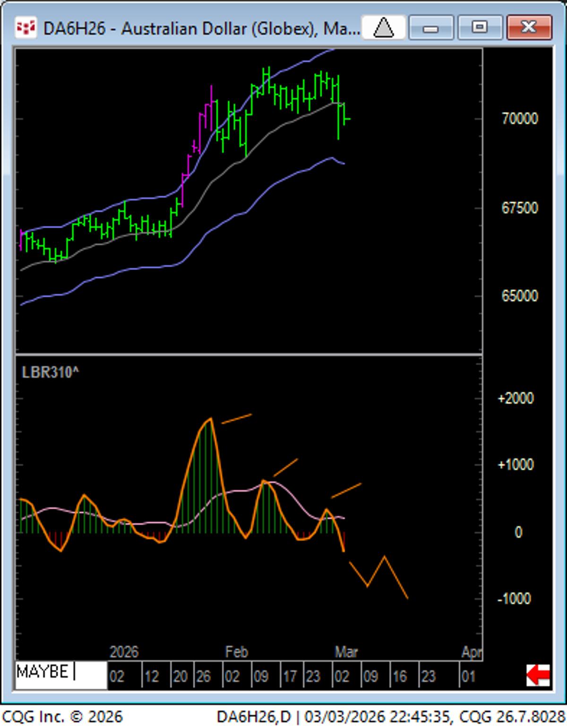Click the 67500 price scale label
Image resolution: width=567 pixels, height=728 pixels.
click(x=519, y=208)
